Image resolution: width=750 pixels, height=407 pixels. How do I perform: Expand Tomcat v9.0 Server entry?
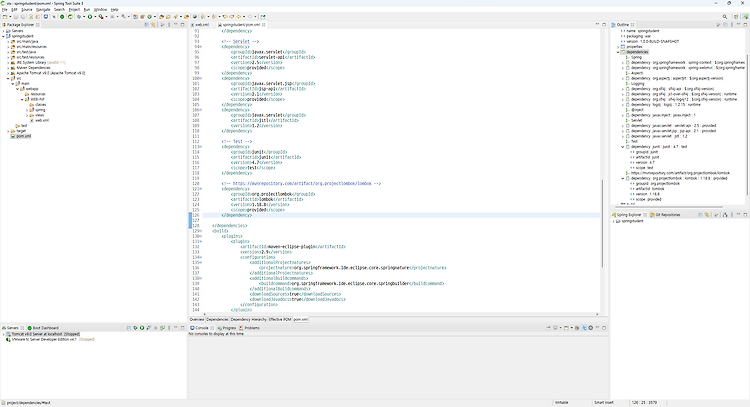(x=4, y=334)
